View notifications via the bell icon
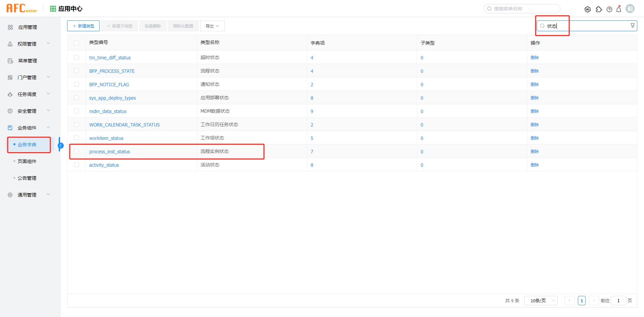Screen dimensions: 644x317 pyautogui.click(x=619, y=9)
